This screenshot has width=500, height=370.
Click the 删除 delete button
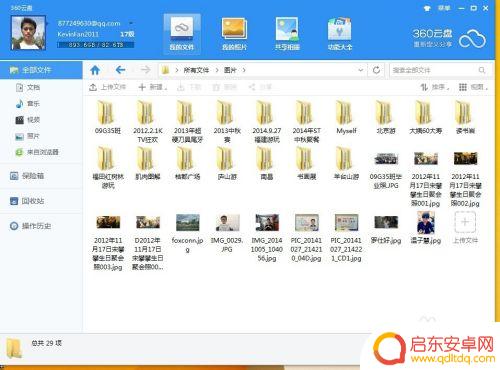tap(224, 87)
